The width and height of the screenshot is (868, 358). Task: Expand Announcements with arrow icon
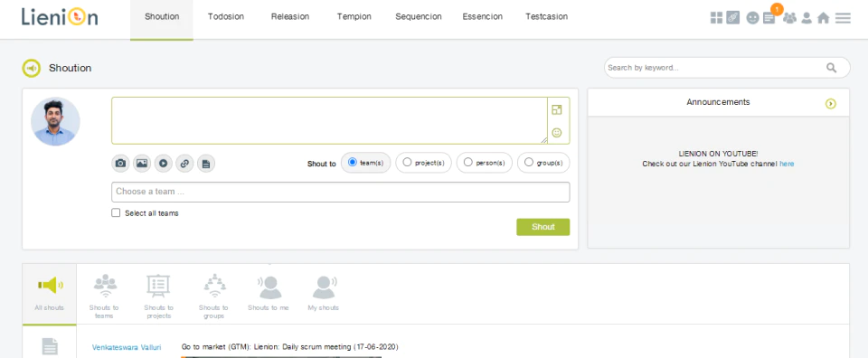tap(830, 103)
